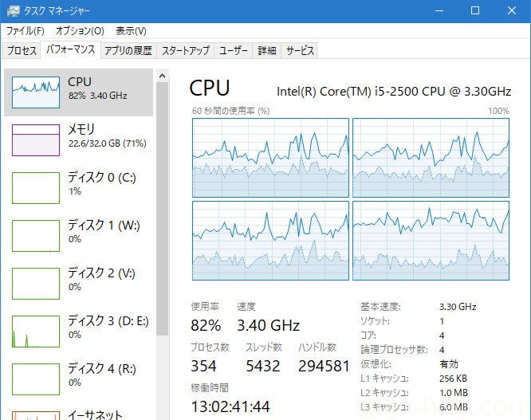The image size is (531, 420).
Task: Open ディスク 0 (C:) performance thumbnail
Action: [36, 188]
